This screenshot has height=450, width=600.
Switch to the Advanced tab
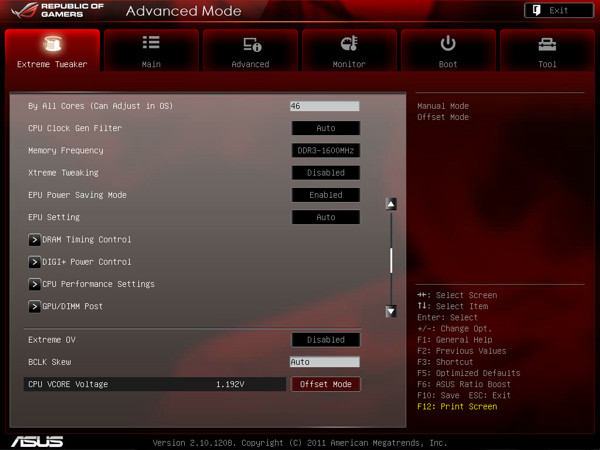tap(250, 50)
